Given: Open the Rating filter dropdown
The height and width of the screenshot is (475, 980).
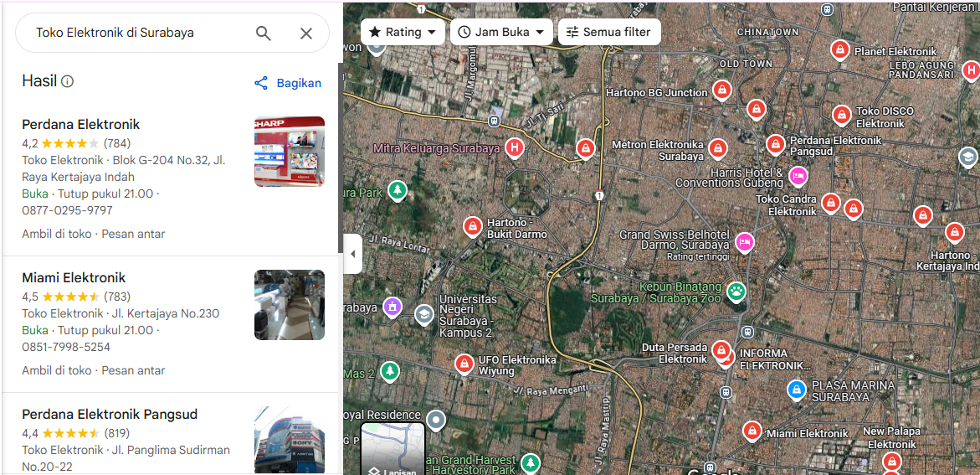Looking at the screenshot, I should coord(403,32).
